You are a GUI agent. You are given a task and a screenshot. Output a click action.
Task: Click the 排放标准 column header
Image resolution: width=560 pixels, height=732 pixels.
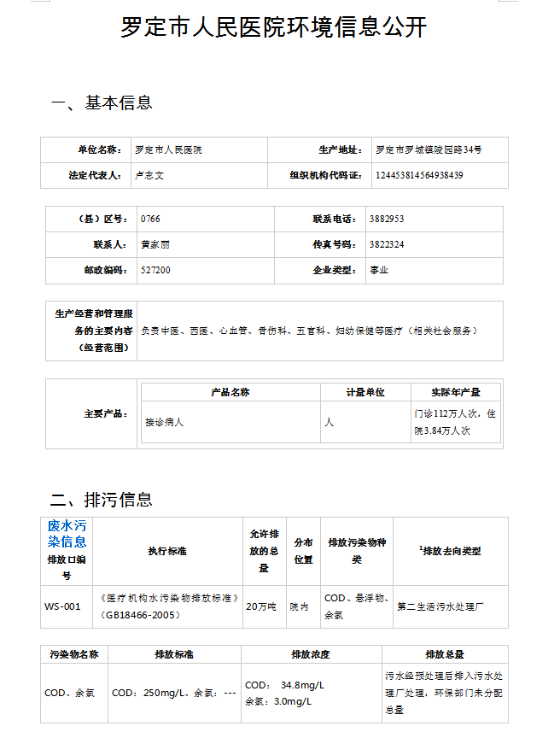tap(174, 654)
